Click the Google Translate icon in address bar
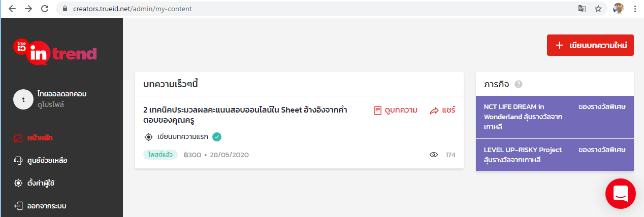The width and height of the screenshot is (644, 217). (582, 9)
